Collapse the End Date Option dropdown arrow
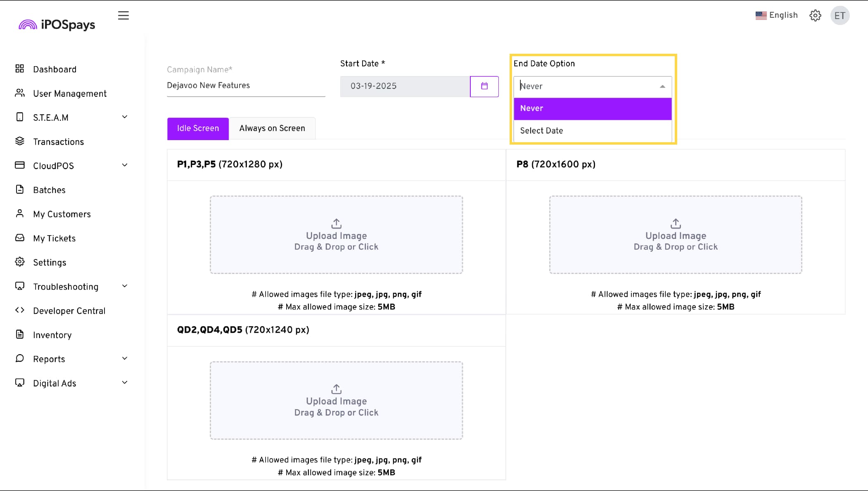Screen dimensions: 868x491 [662, 86]
